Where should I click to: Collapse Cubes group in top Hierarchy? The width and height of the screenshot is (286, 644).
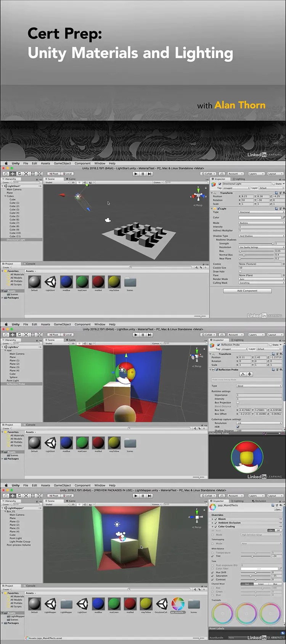[5, 196]
